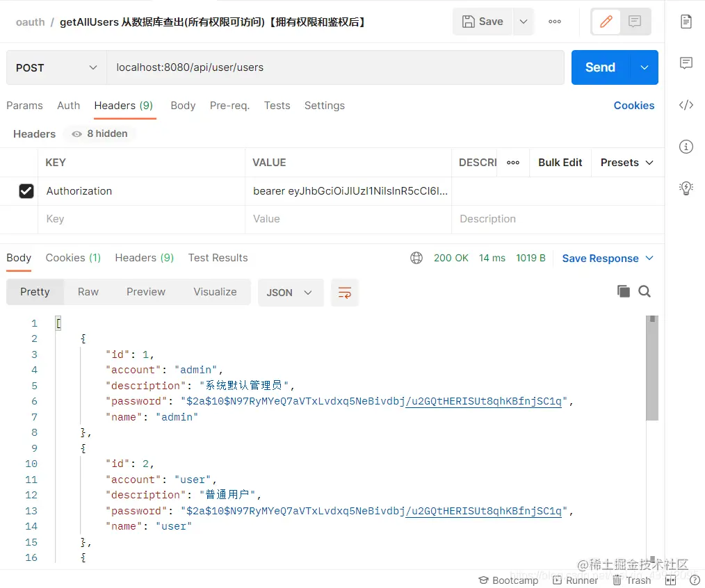Open Runner in the status bar
The height and width of the screenshot is (588, 705).
(576, 580)
